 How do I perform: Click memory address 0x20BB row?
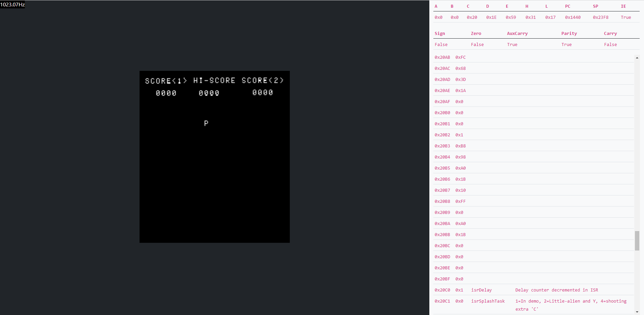(534, 235)
